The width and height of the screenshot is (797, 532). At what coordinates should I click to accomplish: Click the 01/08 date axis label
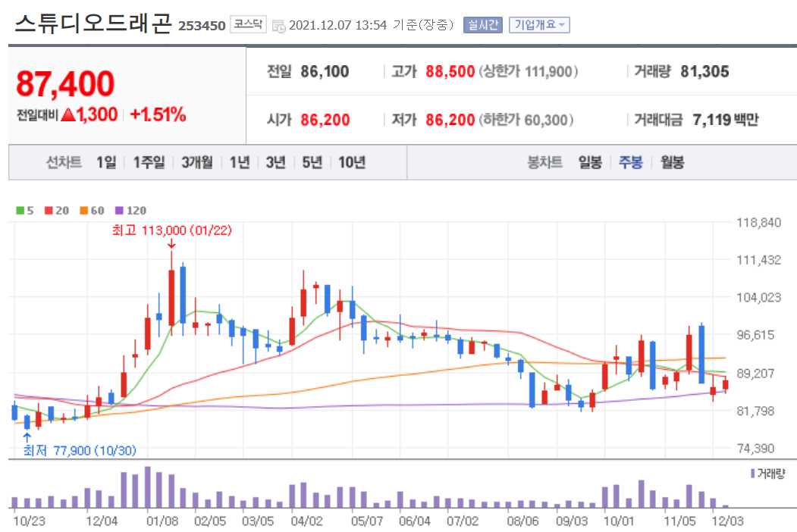point(162,521)
